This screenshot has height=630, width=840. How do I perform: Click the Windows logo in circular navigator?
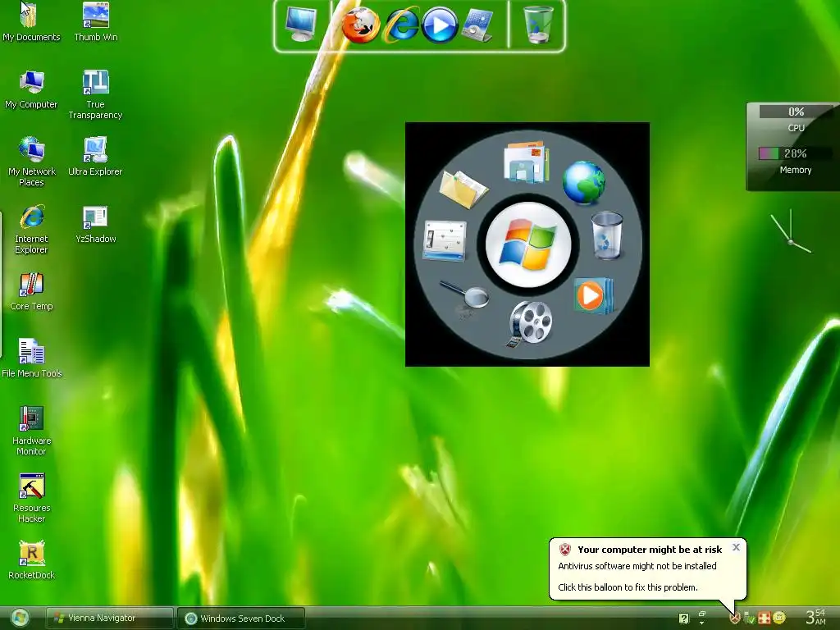click(x=528, y=244)
